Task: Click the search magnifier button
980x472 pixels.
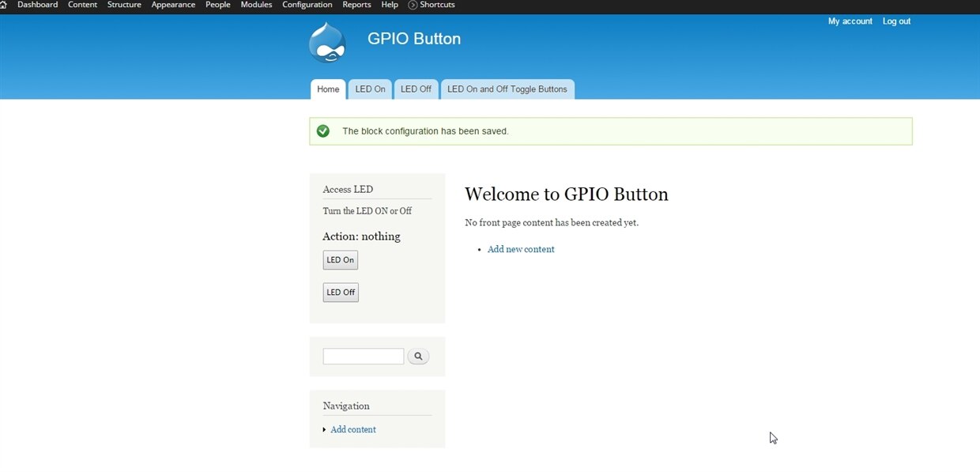Action: tap(418, 357)
